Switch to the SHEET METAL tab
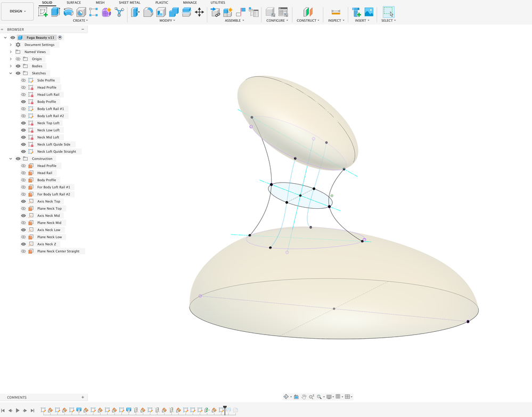 click(x=129, y=2)
